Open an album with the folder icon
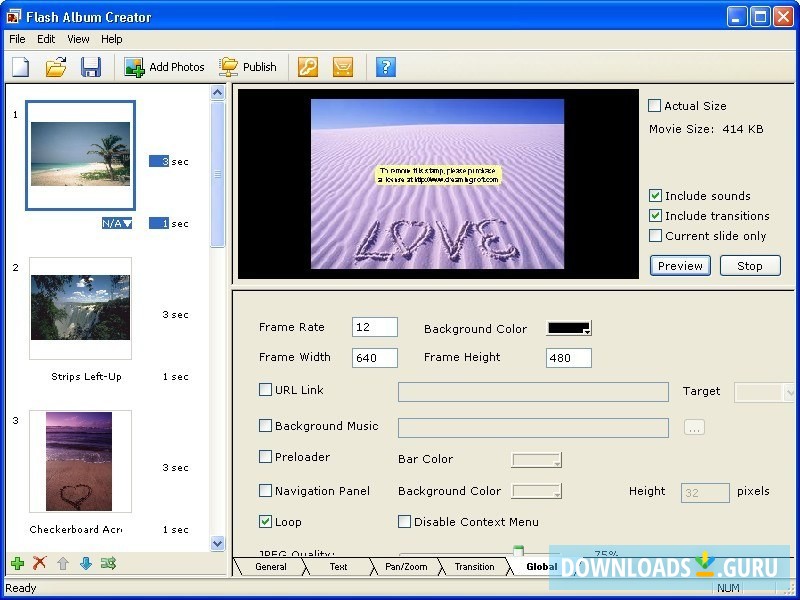 [x=56, y=67]
